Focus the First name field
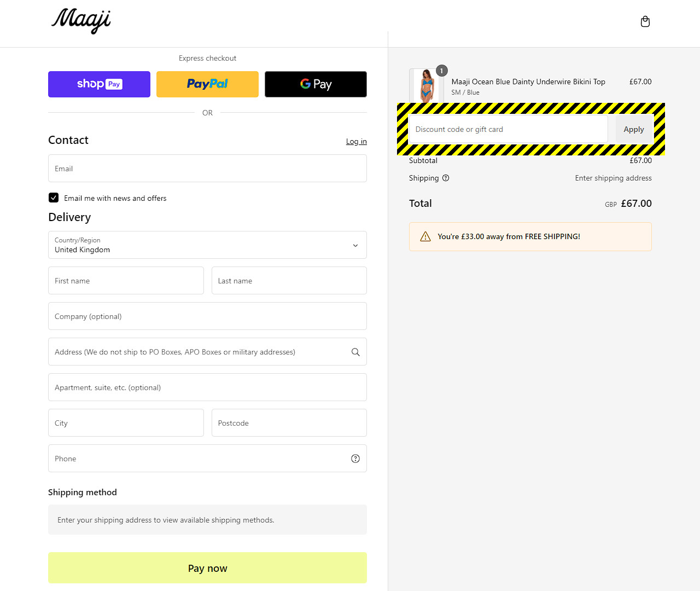 [126, 281]
